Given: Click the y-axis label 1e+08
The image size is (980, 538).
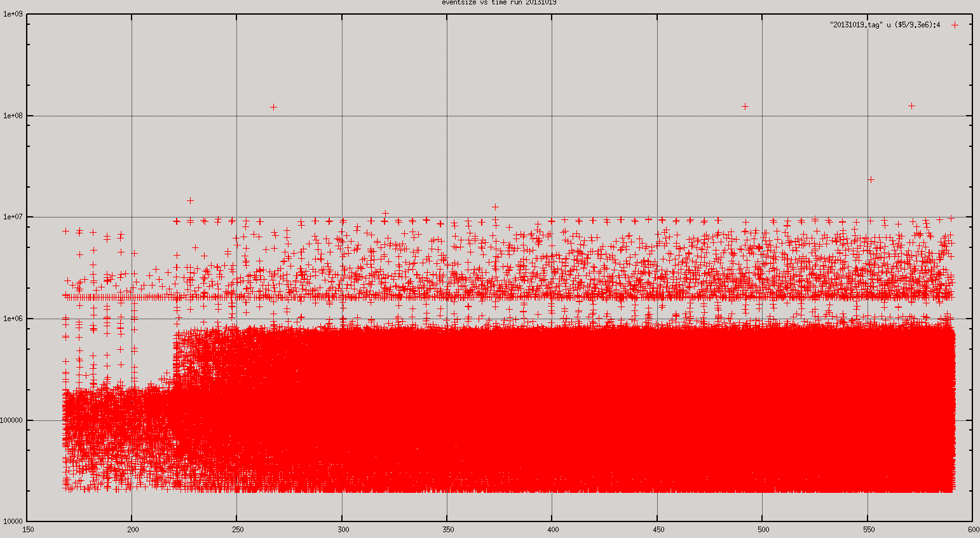Looking at the screenshot, I should coord(13,116).
